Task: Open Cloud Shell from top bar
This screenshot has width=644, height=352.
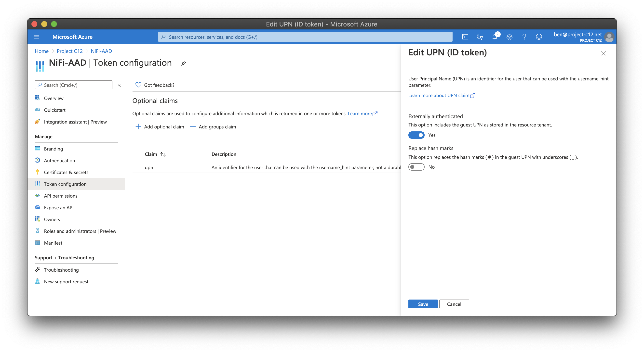Action: [465, 37]
